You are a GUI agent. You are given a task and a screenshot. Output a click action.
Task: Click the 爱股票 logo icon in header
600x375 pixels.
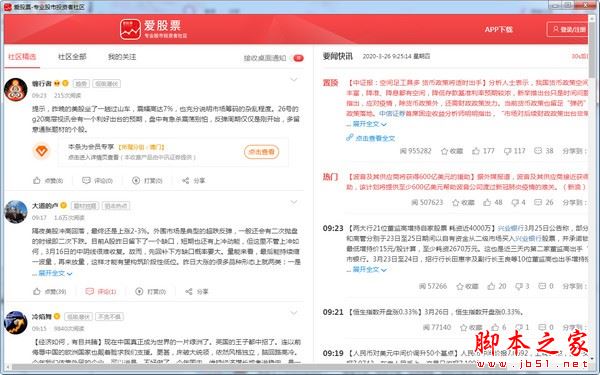pyautogui.click(x=130, y=29)
